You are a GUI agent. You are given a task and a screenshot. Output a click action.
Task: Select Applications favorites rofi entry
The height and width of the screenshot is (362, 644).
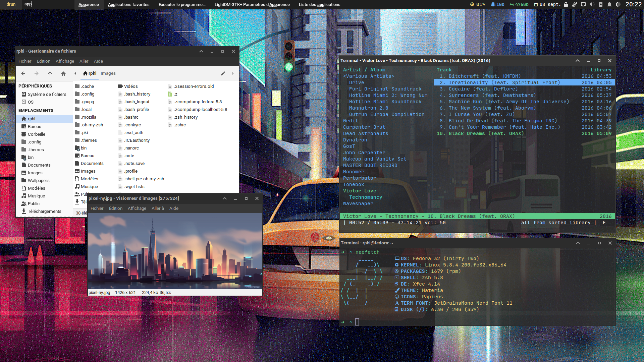128,4
